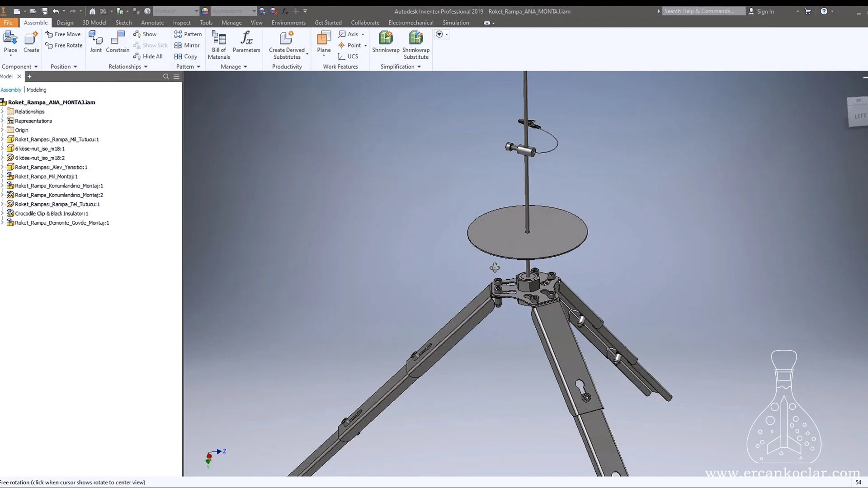Click the Create component tool
Screen dimensions: 868x488
[x=31, y=42]
